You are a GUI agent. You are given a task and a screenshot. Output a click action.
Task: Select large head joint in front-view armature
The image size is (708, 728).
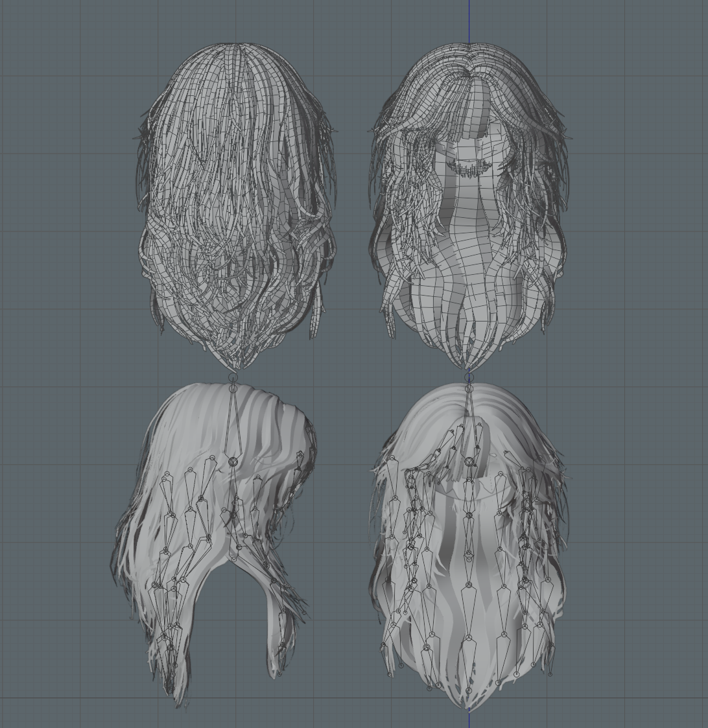click(469, 462)
